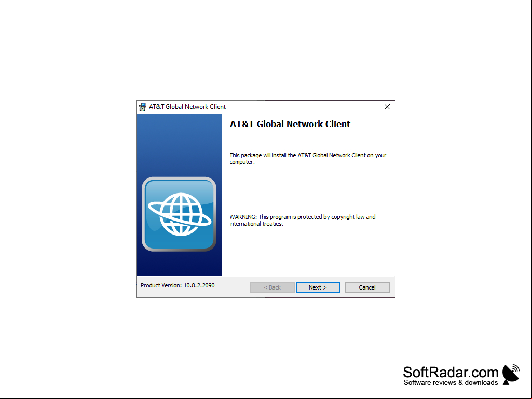Click the installer icon in title bar
Viewport: 532px width, 399px height.
143,107
